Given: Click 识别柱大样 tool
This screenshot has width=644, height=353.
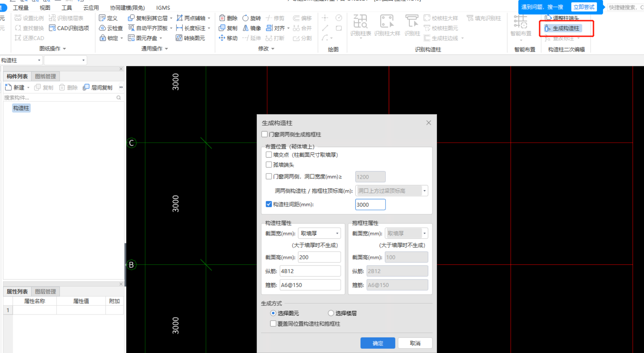Looking at the screenshot, I should click(387, 25).
